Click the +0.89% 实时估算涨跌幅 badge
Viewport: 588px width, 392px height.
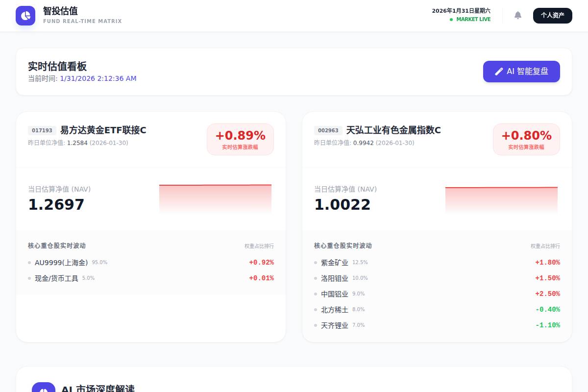pos(240,139)
